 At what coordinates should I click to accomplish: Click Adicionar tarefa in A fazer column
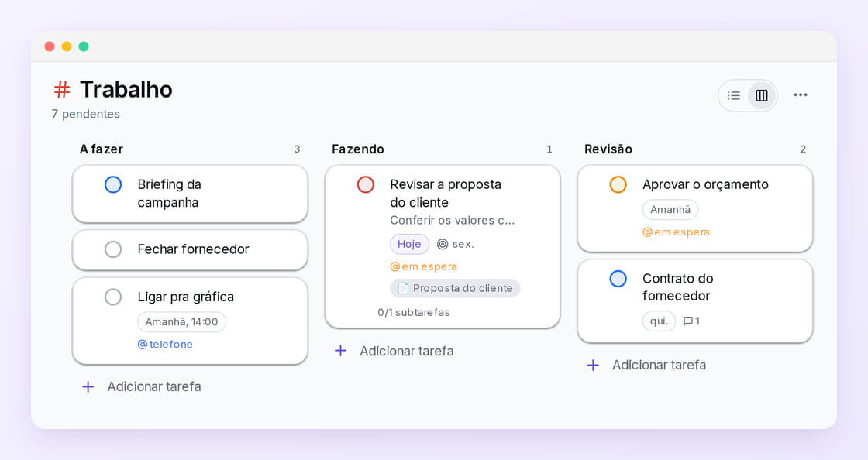pos(154,386)
